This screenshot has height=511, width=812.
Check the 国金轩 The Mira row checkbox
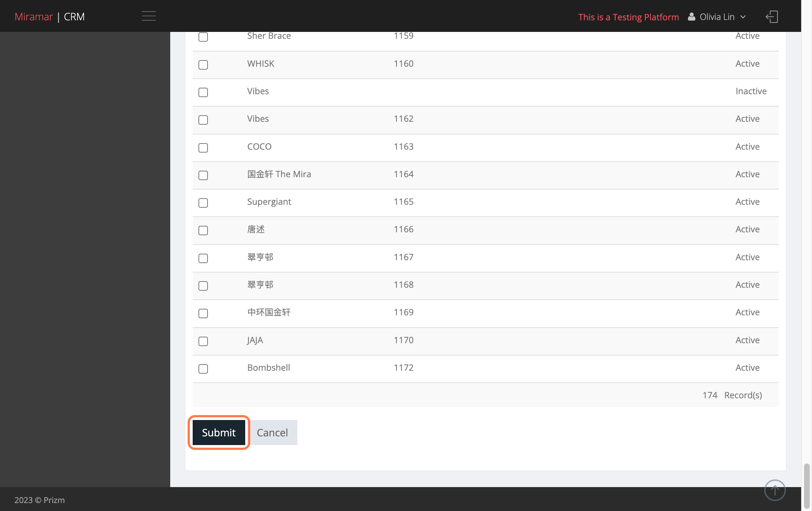tap(203, 175)
